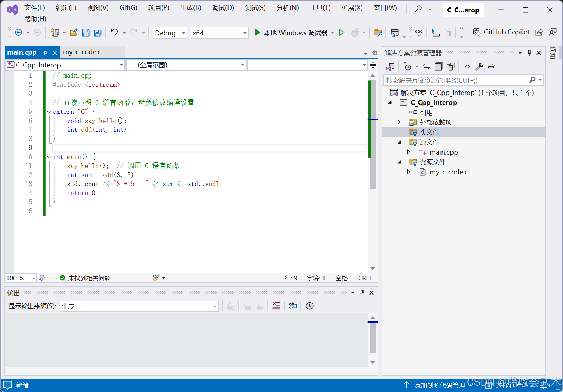Screen dimensions: 563x392
Task: Toggle auto-hide pin on Output panel
Action: pyautogui.click(x=362, y=293)
